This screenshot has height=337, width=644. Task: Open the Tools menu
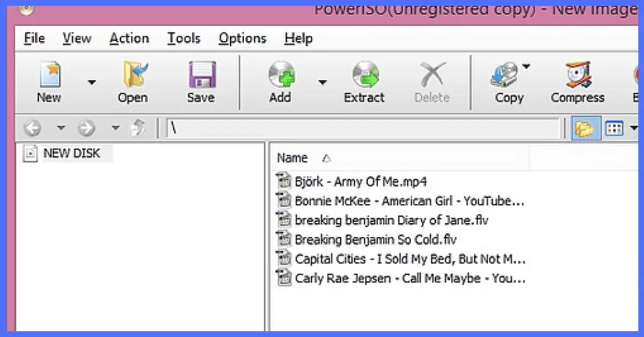(184, 39)
